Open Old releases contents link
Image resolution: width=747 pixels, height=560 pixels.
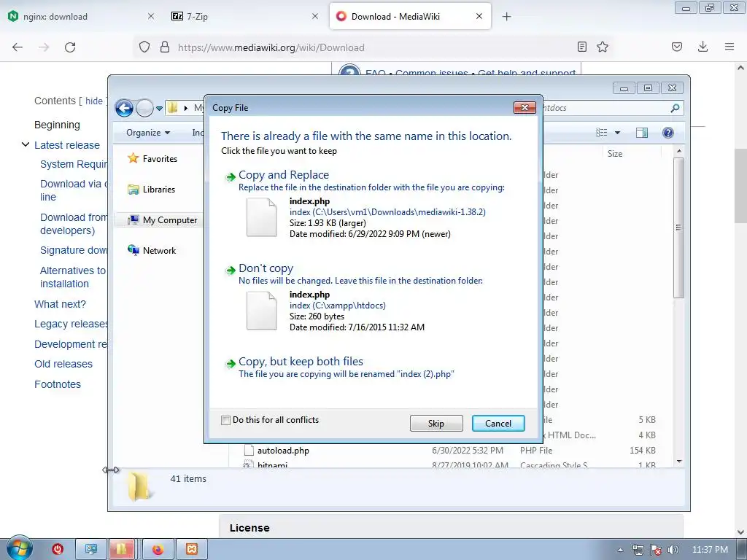(x=63, y=364)
